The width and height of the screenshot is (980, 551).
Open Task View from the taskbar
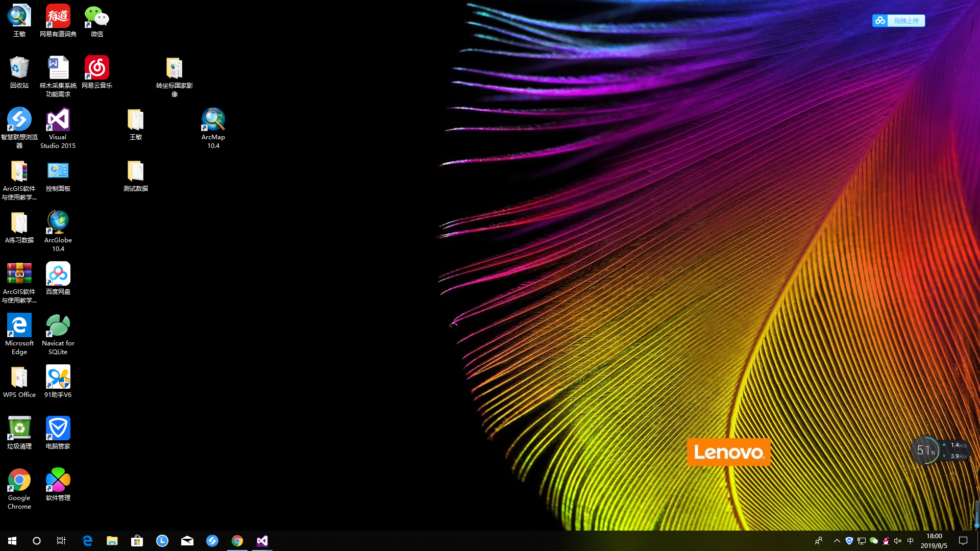[x=61, y=541]
